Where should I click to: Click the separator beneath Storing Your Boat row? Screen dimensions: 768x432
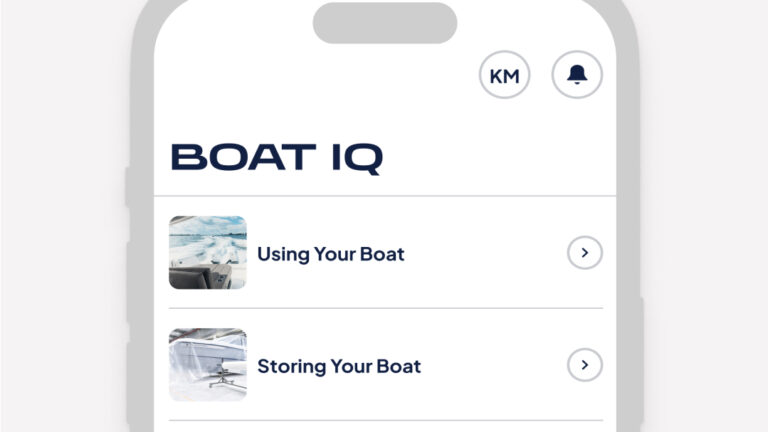[x=385, y=420]
